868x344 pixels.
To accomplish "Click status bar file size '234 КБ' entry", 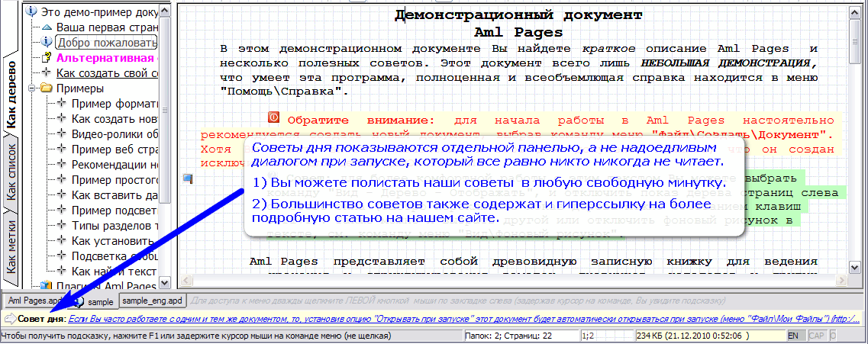I will click(x=710, y=335).
